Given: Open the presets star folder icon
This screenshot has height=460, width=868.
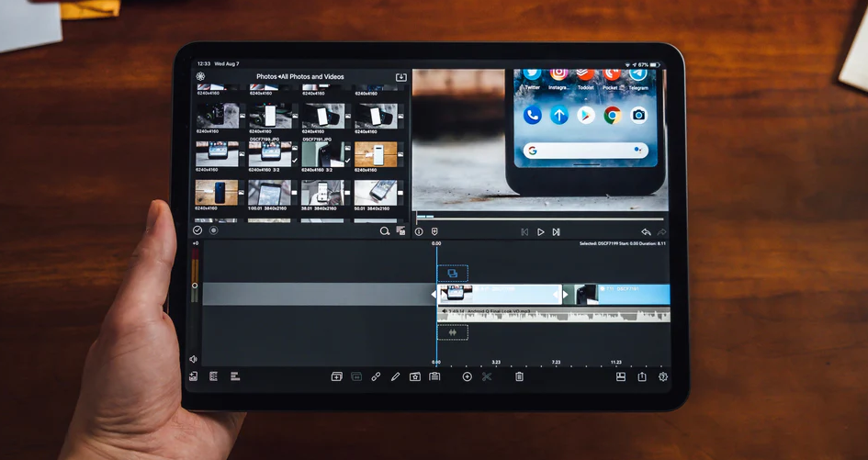Looking at the screenshot, I should 414,377.
